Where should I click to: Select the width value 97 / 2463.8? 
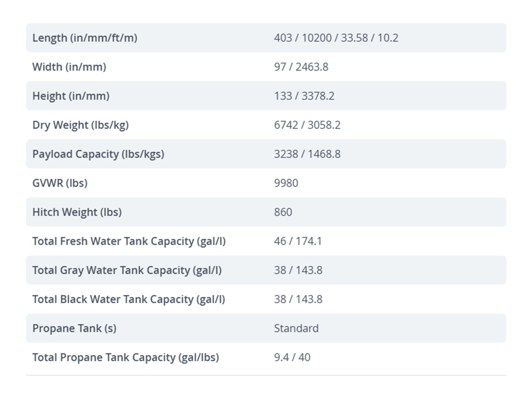(301, 67)
